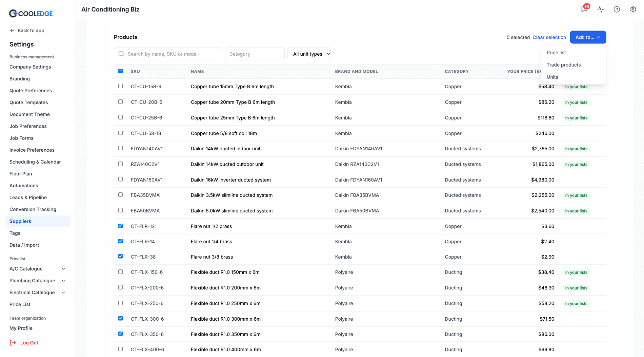The width and height of the screenshot is (644, 357).
Task: Click the CoolEdge logo
Action: 31,14
